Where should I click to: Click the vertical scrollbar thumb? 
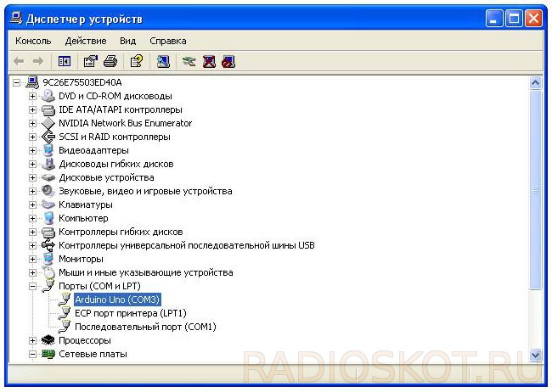[536, 190]
